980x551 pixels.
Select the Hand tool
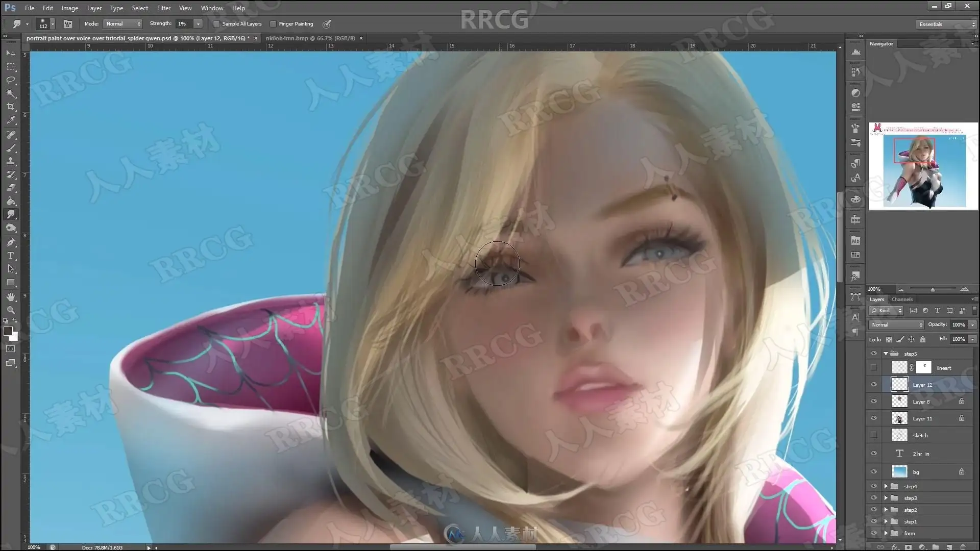tap(11, 297)
